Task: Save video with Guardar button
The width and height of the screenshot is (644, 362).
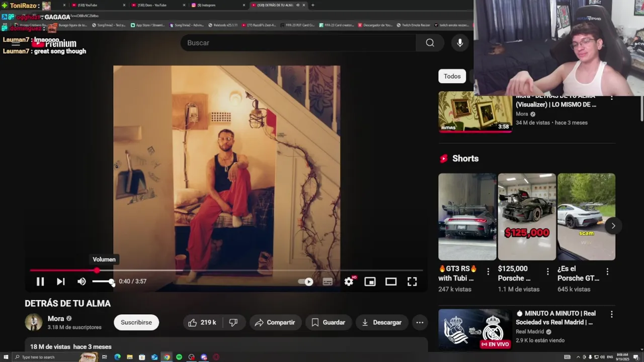Action: point(328,322)
